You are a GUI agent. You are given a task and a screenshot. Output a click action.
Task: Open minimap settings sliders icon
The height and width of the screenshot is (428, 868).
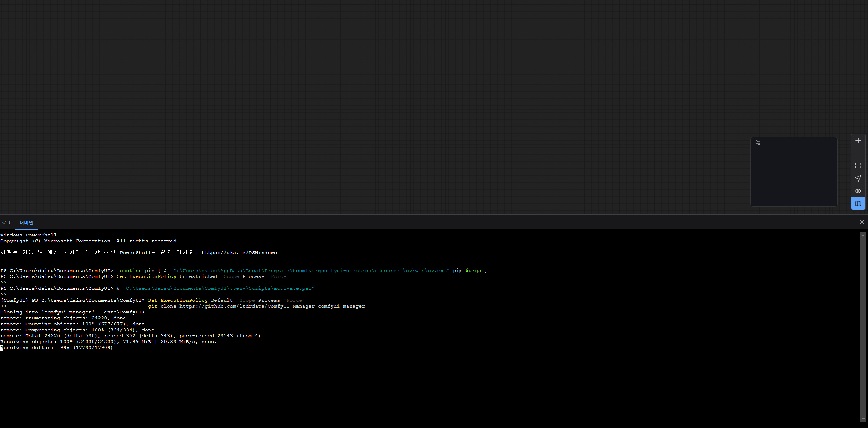758,143
